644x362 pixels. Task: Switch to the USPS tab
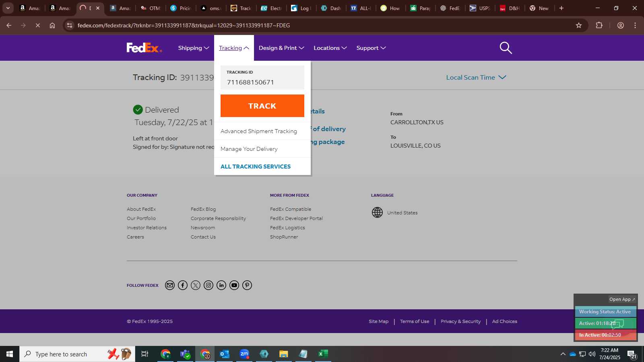tap(480, 8)
